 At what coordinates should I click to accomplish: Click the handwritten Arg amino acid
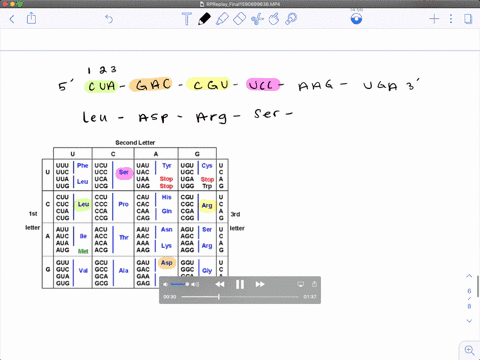point(211,117)
